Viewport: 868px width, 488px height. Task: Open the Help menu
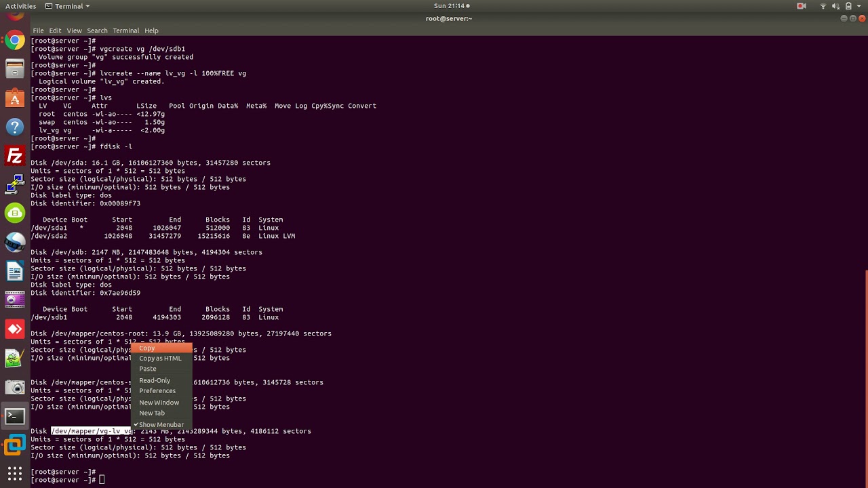tap(151, 30)
